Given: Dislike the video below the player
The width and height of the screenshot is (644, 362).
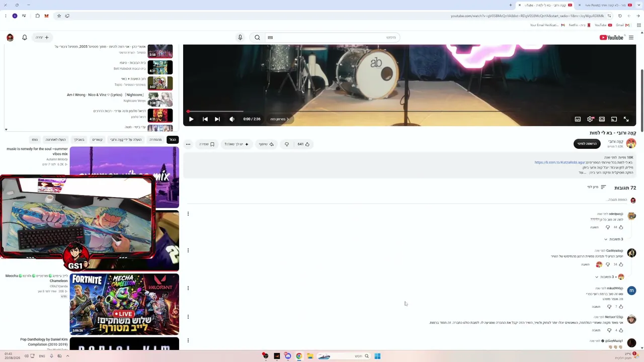Looking at the screenshot, I should click(x=287, y=144).
